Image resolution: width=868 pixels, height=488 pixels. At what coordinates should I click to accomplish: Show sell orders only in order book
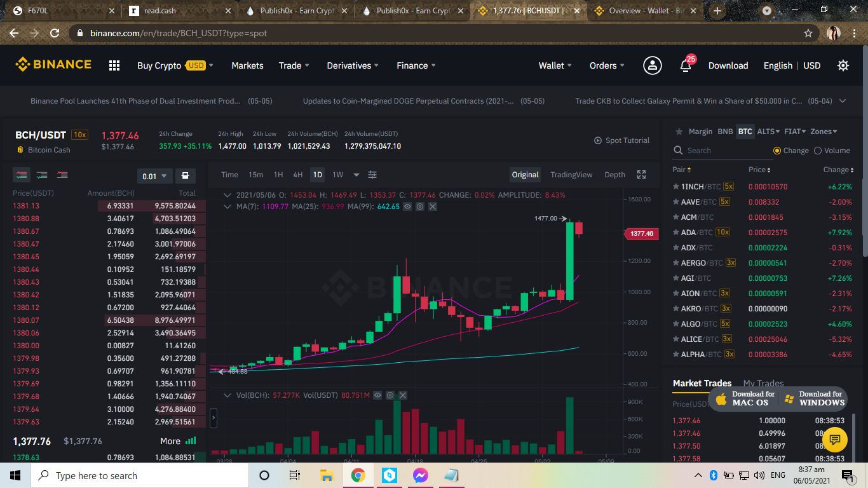62,175
